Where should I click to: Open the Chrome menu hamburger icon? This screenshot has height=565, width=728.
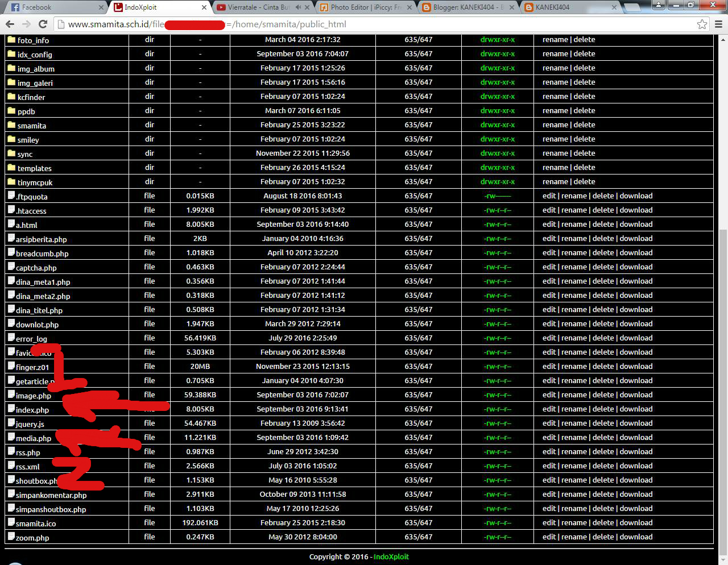718,24
